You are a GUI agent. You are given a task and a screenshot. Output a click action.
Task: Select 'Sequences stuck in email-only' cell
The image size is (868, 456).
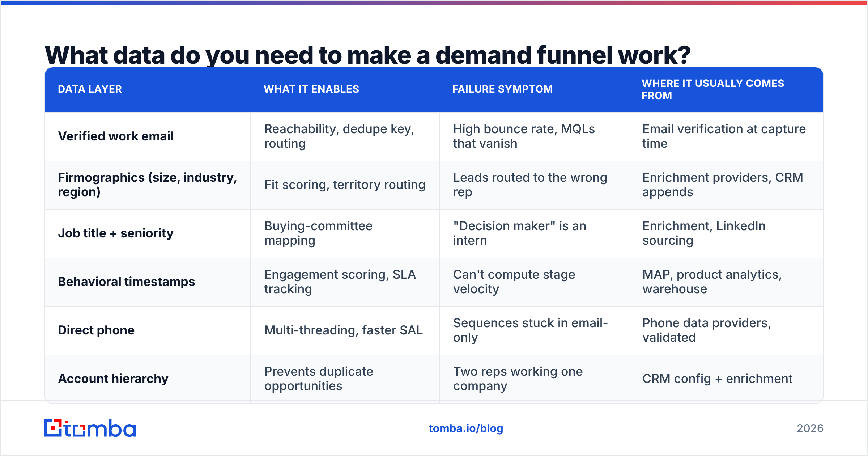pyautogui.click(x=534, y=330)
